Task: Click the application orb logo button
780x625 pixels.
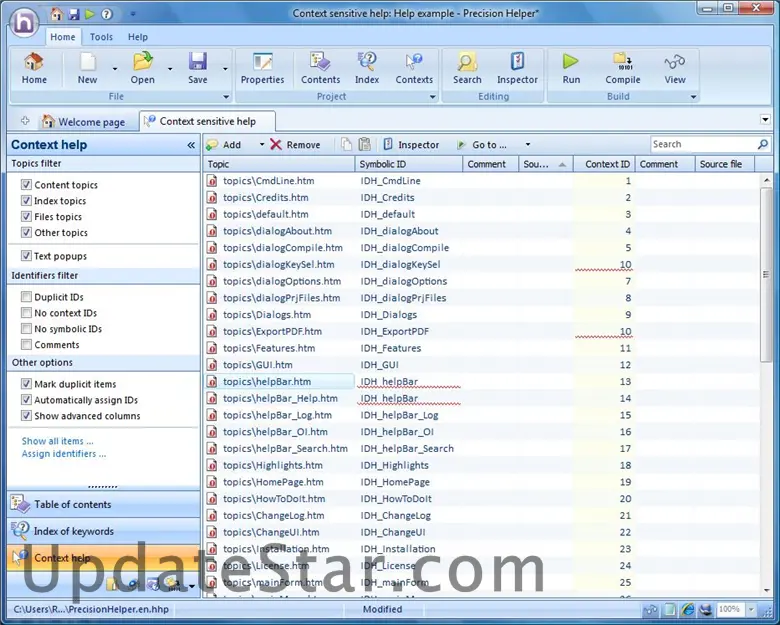Action: tap(24, 22)
